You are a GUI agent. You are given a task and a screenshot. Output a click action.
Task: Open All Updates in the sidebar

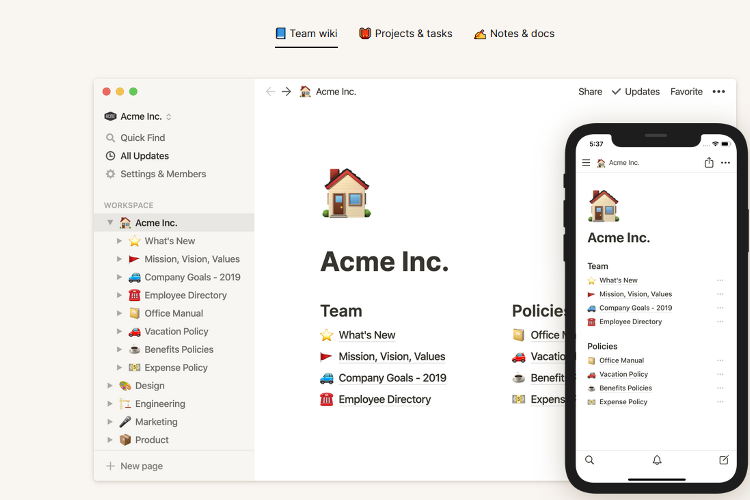coord(137,156)
